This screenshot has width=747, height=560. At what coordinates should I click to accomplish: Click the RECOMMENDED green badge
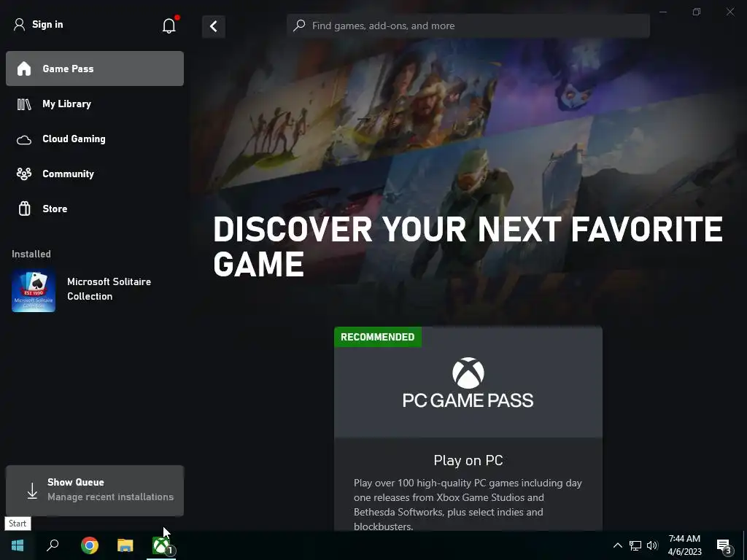click(x=378, y=337)
